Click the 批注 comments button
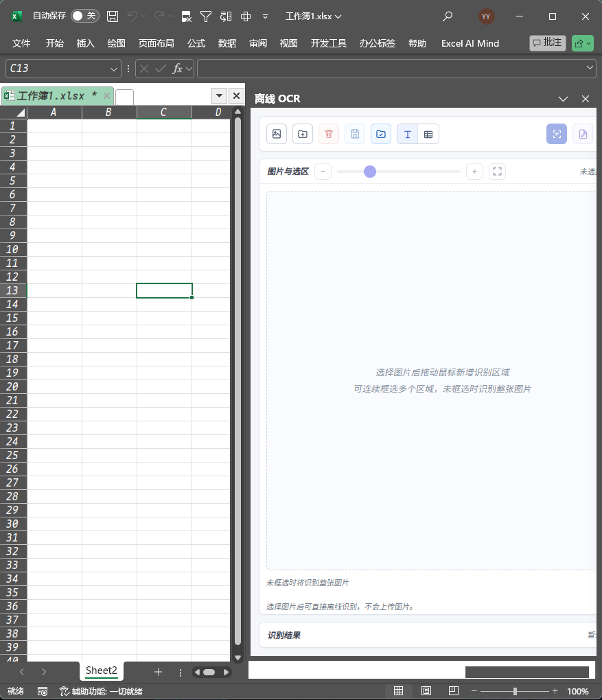The width and height of the screenshot is (602, 700). point(548,43)
